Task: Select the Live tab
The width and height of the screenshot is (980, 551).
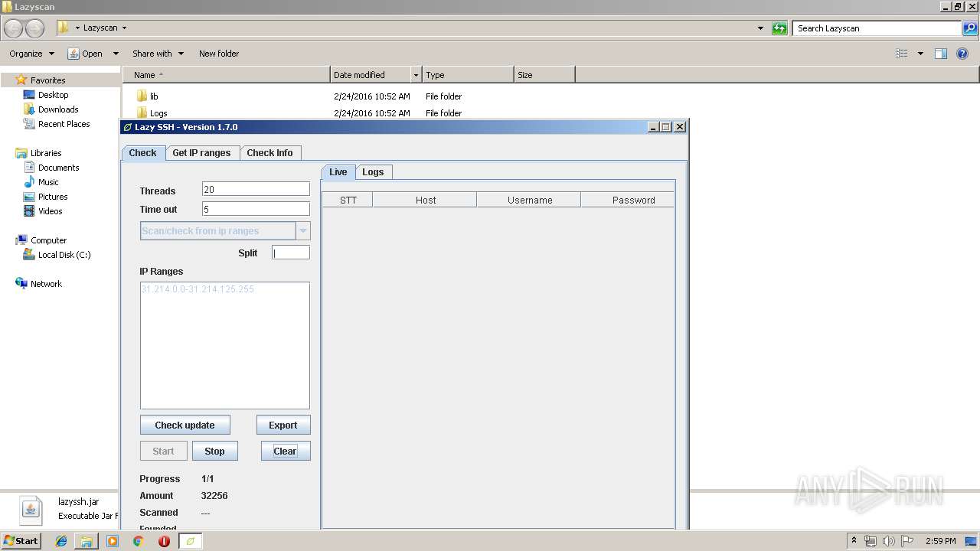Action: 338,172
